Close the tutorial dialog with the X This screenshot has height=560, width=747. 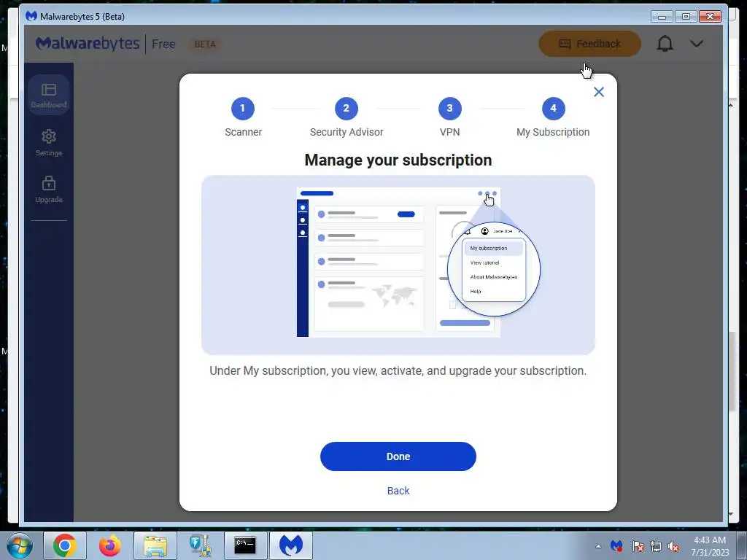[598, 92]
